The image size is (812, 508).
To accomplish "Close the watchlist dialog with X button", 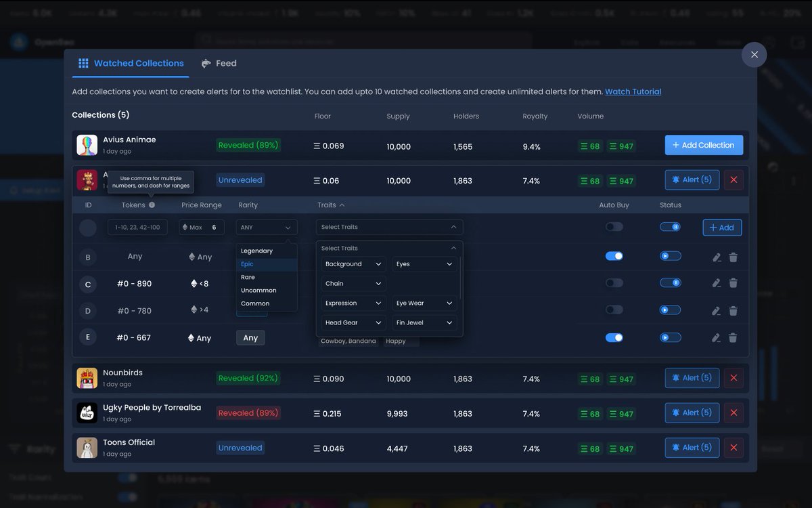I will pyautogui.click(x=754, y=55).
